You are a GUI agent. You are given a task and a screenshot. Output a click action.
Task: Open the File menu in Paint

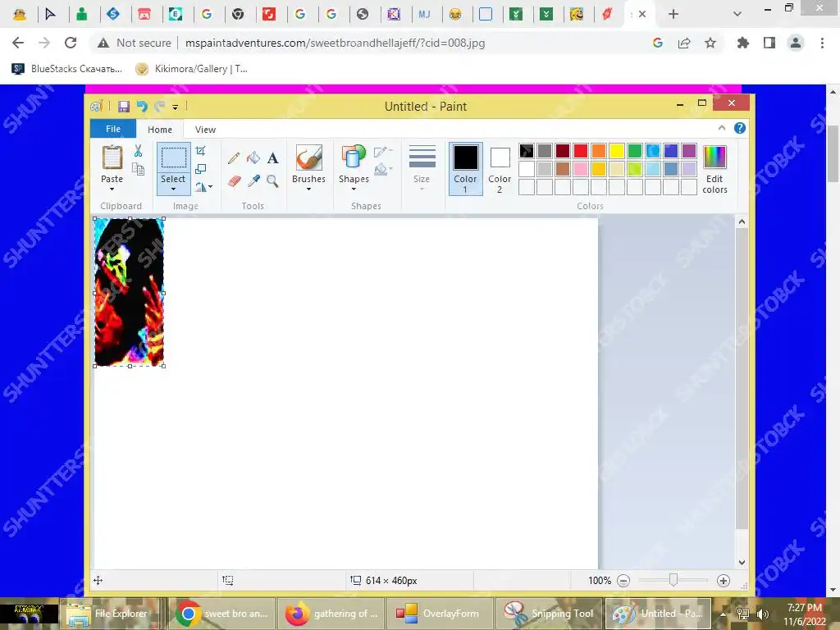113,129
